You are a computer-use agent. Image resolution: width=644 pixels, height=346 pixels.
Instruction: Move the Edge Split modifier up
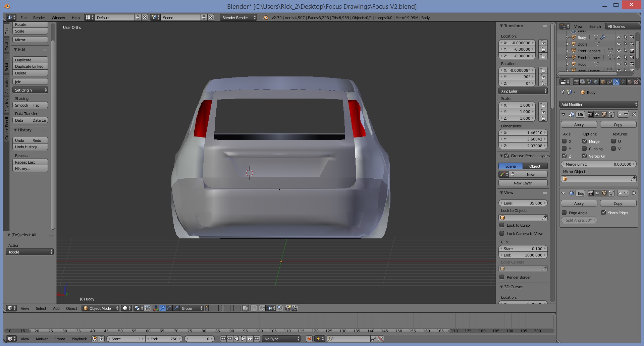[620, 193]
